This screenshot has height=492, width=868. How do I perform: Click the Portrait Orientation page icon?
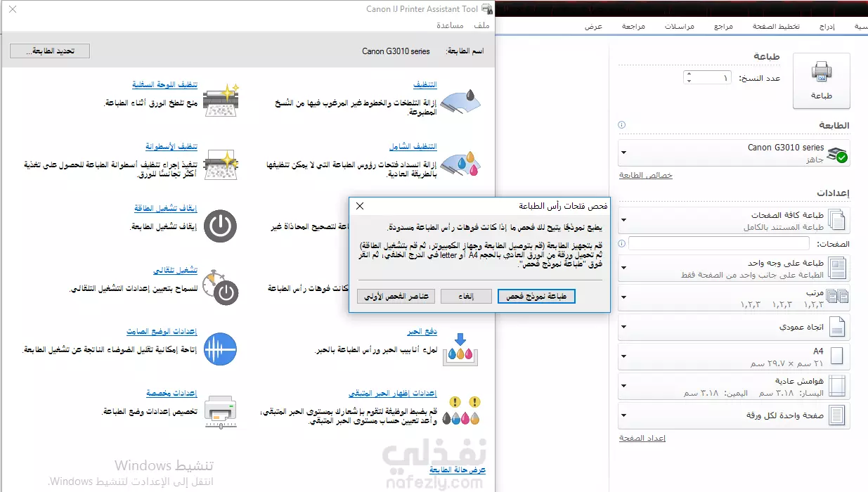(837, 327)
